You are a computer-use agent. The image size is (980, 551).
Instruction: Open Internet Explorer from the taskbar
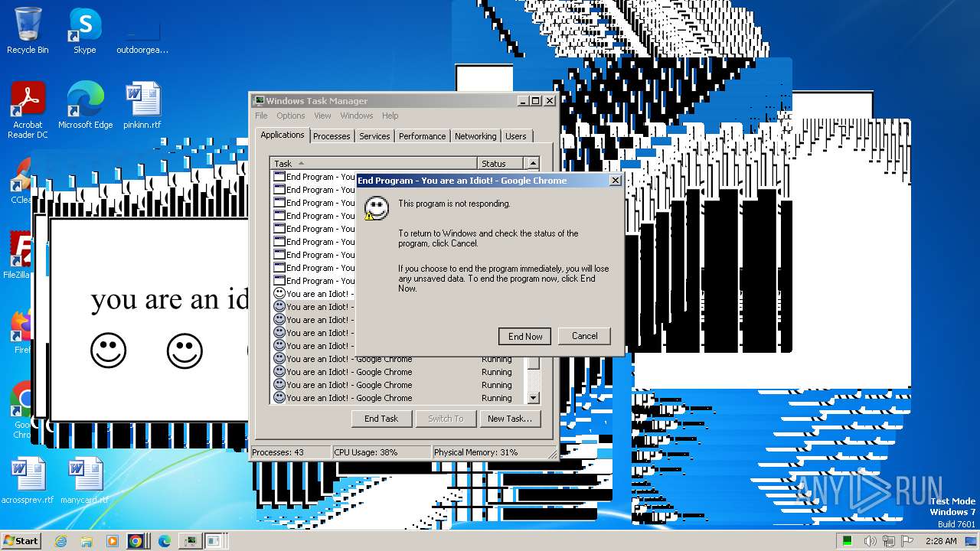click(61, 541)
